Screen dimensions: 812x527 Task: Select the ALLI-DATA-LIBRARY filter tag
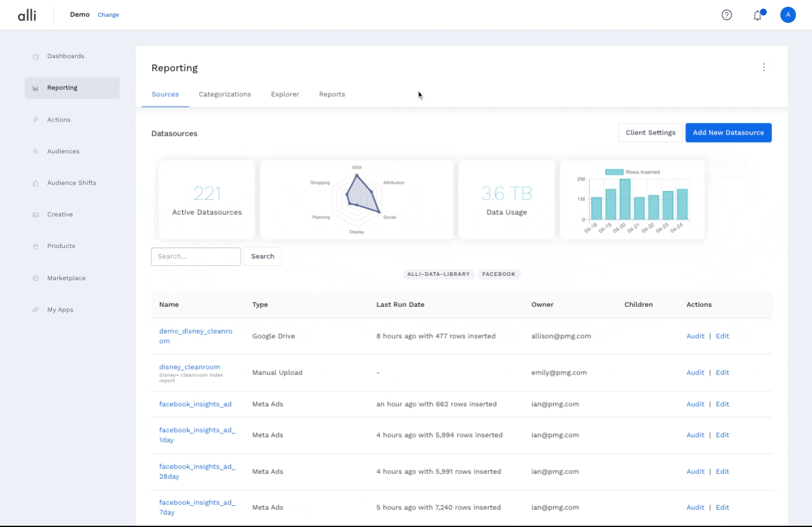tap(439, 274)
